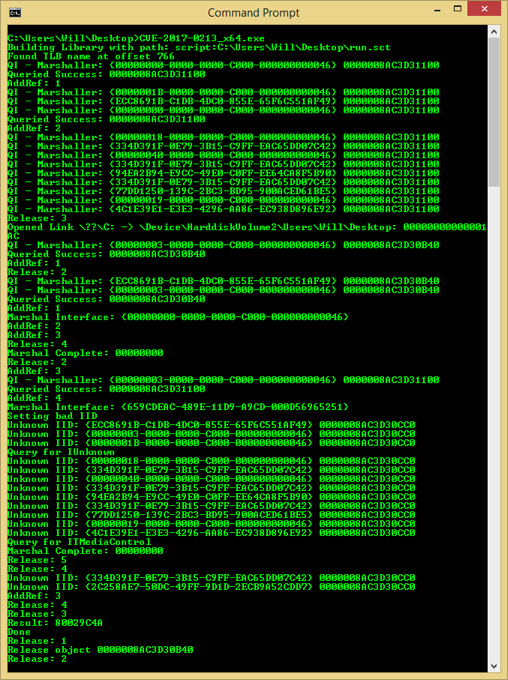The image size is (508, 680).
Task: Click the 'Release object 0000008AC3D30B40' line
Action: click(100, 650)
